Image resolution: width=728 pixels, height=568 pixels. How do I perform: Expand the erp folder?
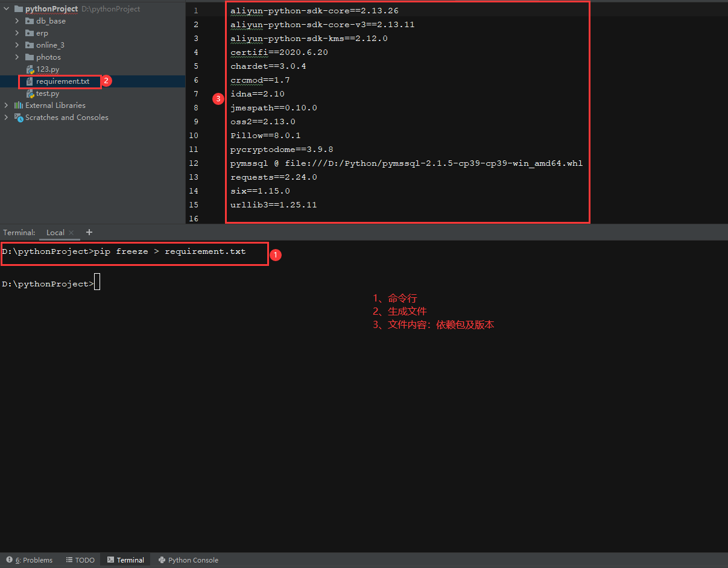tap(17, 33)
